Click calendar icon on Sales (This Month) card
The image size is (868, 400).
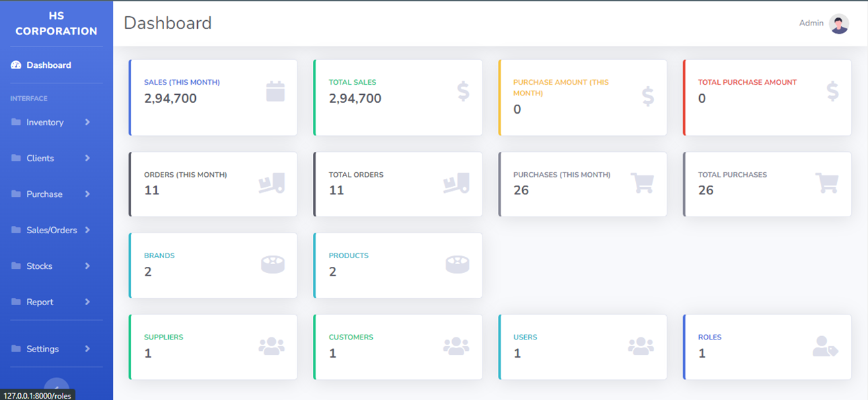tap(275, 91)
